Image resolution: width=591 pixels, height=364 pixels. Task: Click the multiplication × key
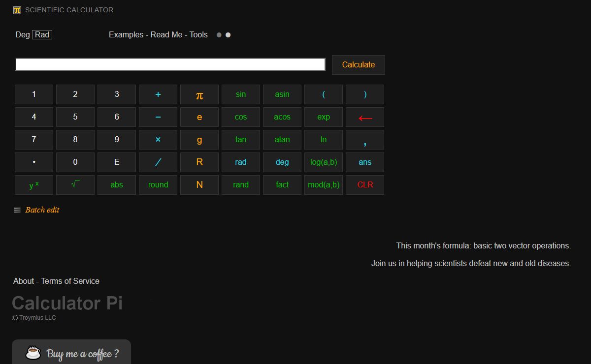point(158,140)
